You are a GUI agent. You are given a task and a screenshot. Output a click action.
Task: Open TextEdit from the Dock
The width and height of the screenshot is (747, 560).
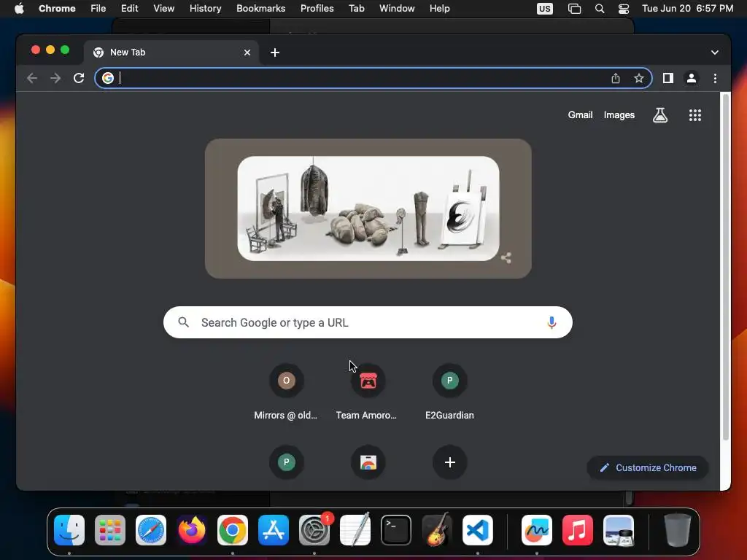(355, 530)
